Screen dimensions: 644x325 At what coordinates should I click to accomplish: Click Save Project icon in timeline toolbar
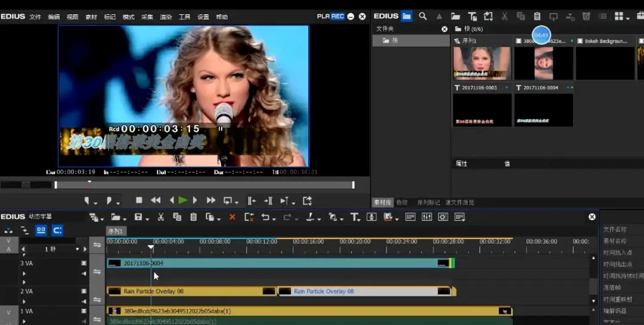pos(138,216)
